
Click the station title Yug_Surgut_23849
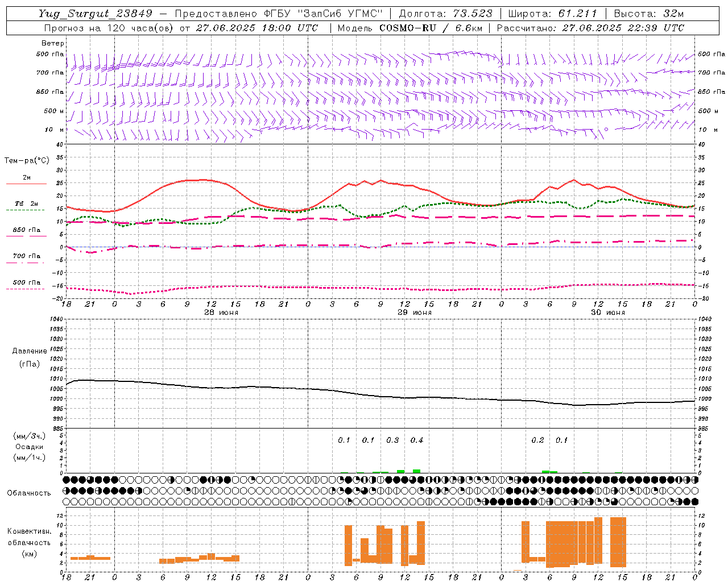96,14
